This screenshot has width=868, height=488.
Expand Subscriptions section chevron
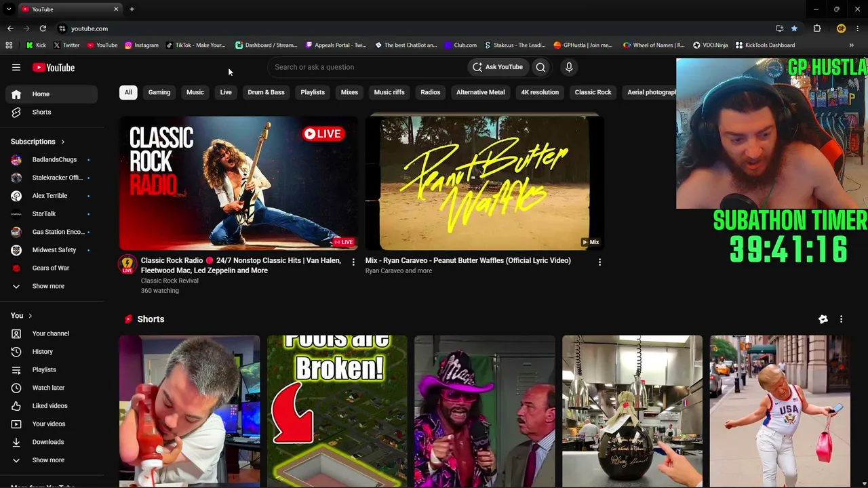tap(62, 142)
